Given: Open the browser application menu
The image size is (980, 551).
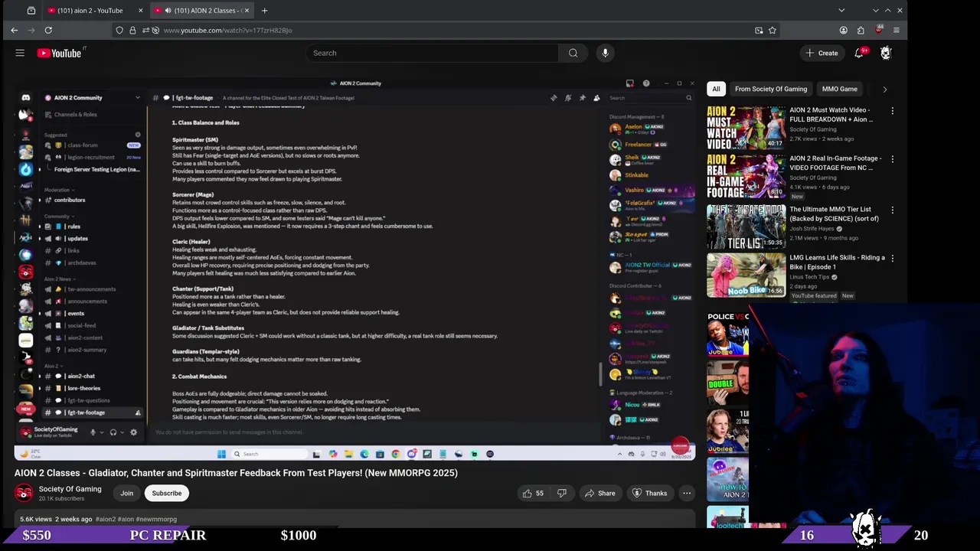Looking at the screenshot, I should click(896, 30).
